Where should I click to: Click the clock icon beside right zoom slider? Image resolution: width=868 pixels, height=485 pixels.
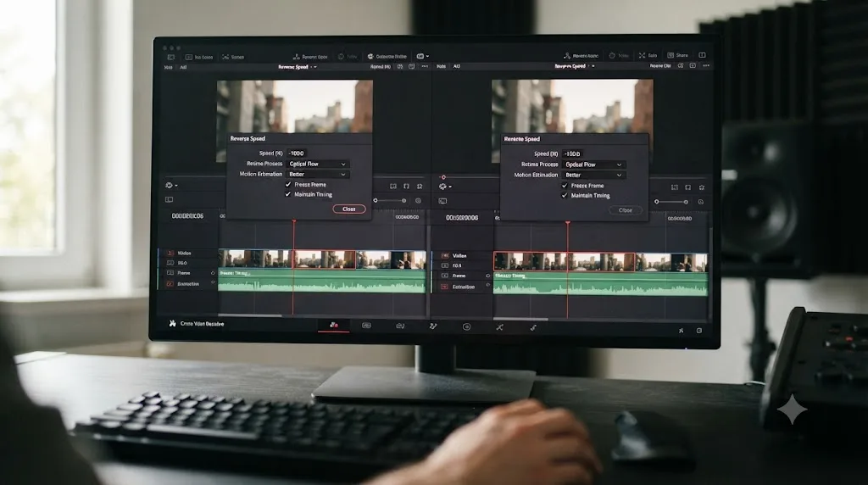pyautogui.click(x=700, y=202)
